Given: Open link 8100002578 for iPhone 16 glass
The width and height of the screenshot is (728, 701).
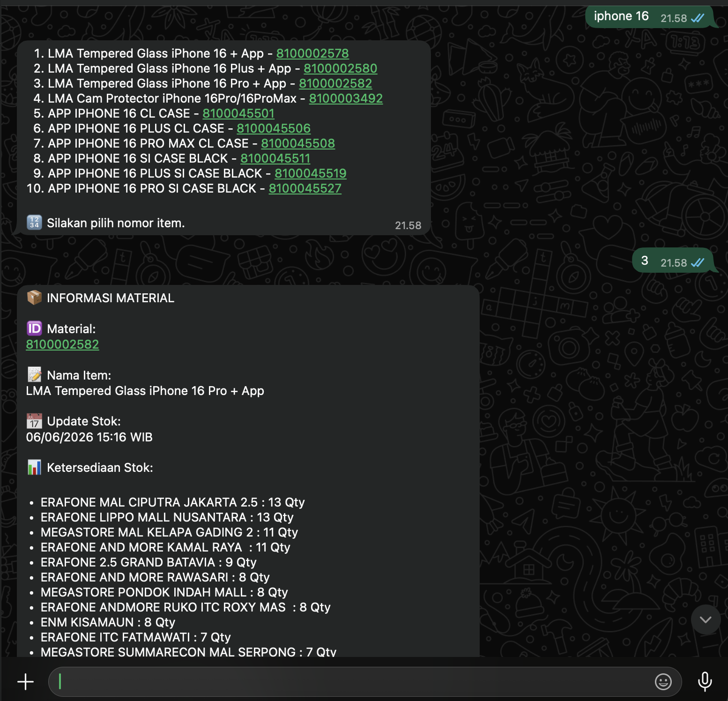Looking at the screenshot, I should (312, 53).
